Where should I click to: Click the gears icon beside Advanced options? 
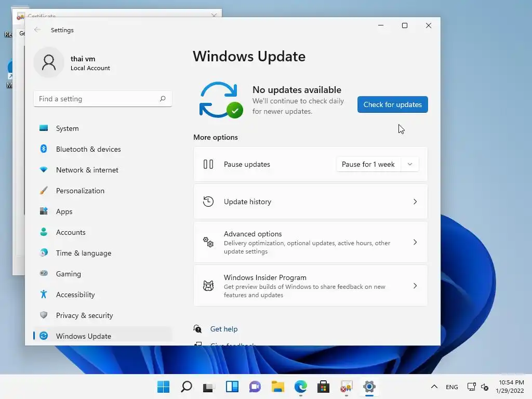coord(208,242)
